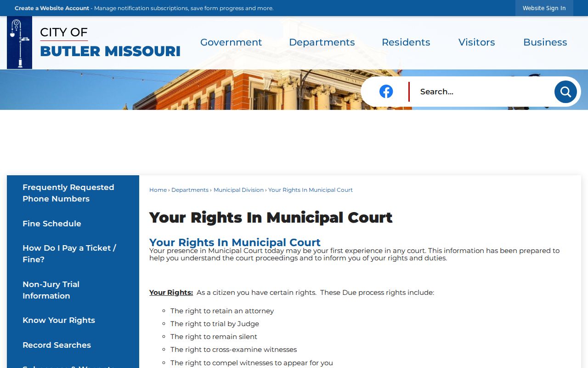
Task: Click the magnifying glass search button
Action: [565, 92]
